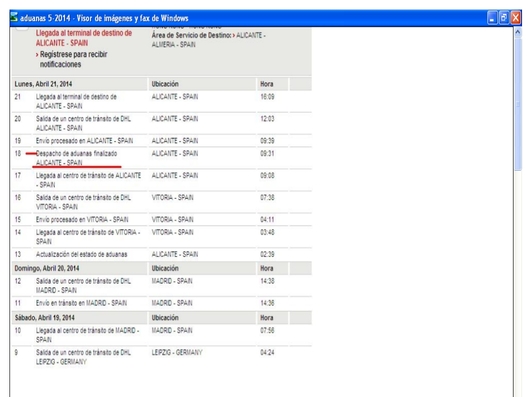Click event number 21 in the list
This screenshot has height=397, width=529.
(18, 97)
